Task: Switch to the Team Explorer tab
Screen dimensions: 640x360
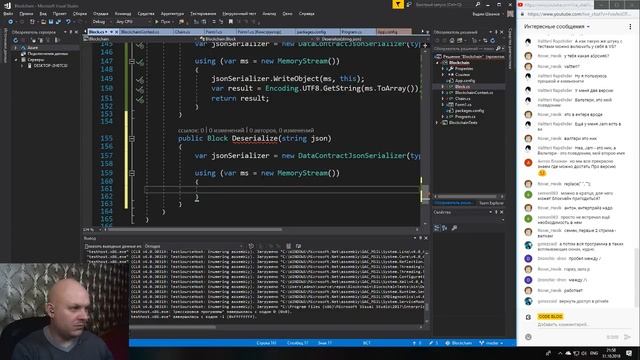Action: [491, 203]
